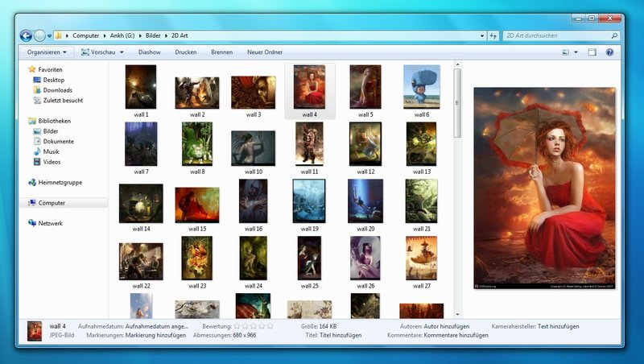Click the folder icon in address bar

pyautogui.click(x=58, y=35)
